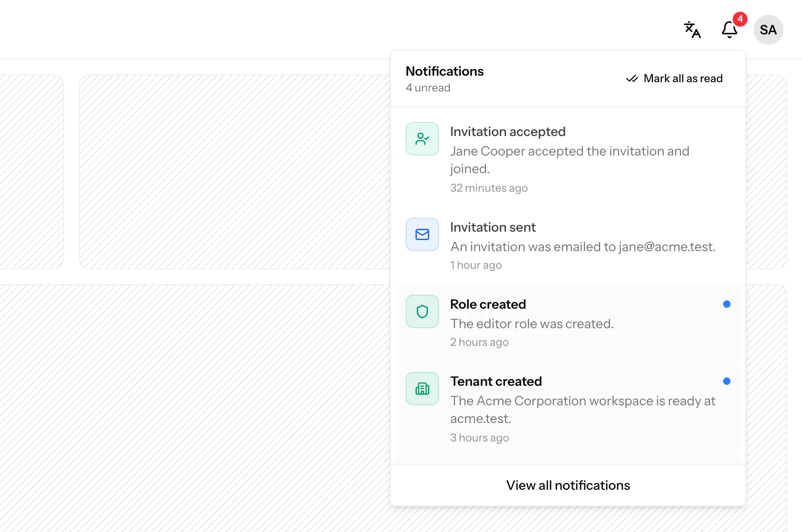Open the SA user avatar menu
This screenshot has height=532, width=802.
pos(768,30)
